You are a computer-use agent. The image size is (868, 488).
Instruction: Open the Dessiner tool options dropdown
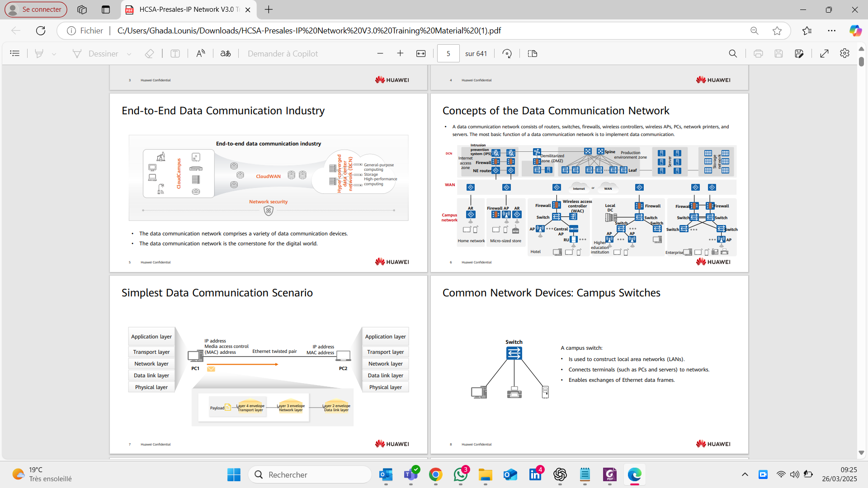pos(130,53)
